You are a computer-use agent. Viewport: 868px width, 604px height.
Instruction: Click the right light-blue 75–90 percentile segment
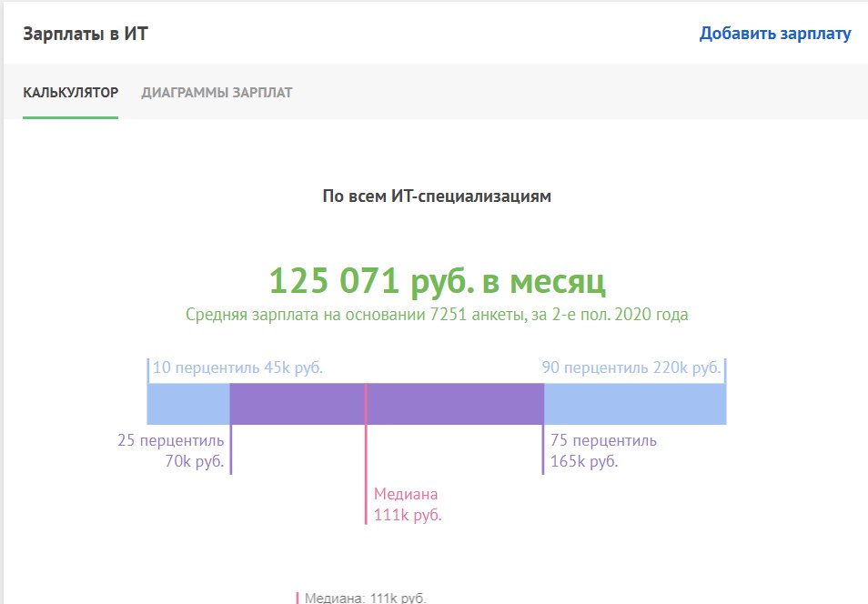click(x=635, y=404)
